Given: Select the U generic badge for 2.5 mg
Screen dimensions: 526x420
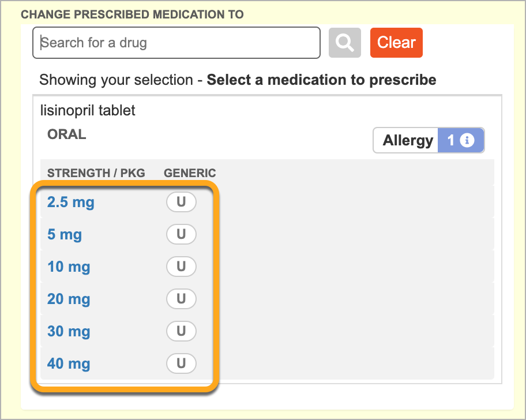Looking at the screenshot, I should (181, 202).
